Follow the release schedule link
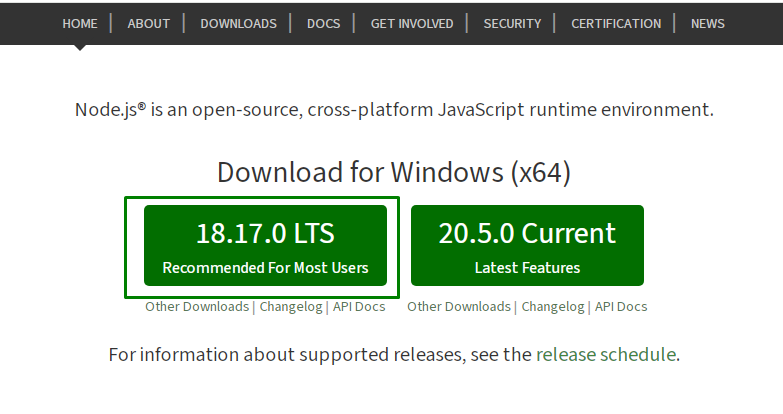Viewport: 783px width, 414px height. [x=606, y=354]
